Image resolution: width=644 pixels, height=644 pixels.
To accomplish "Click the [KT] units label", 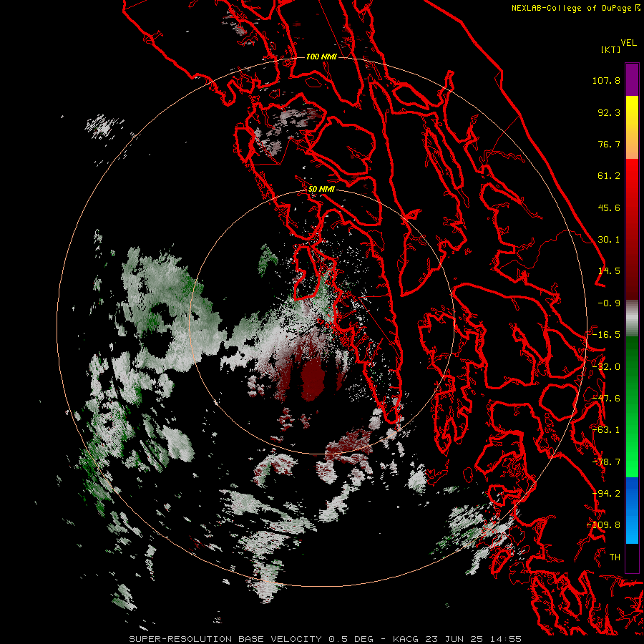I will pos(611,49).
